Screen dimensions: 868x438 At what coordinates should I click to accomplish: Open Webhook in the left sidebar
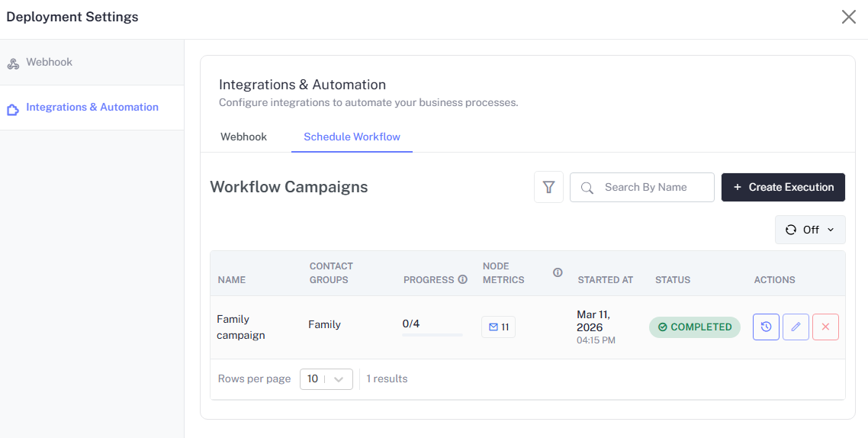coord(49,63)
